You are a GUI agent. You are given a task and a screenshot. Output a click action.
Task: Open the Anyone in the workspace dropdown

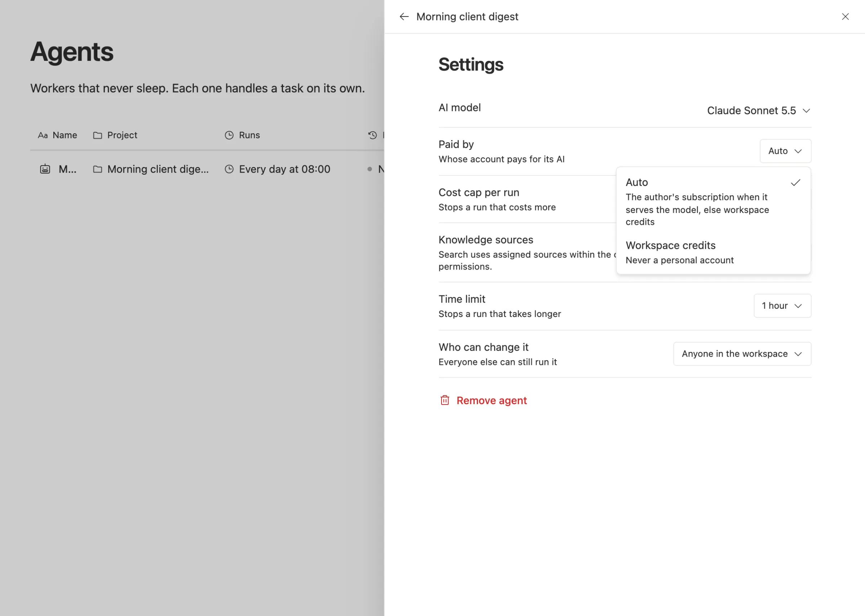click(x=742, y=354)
